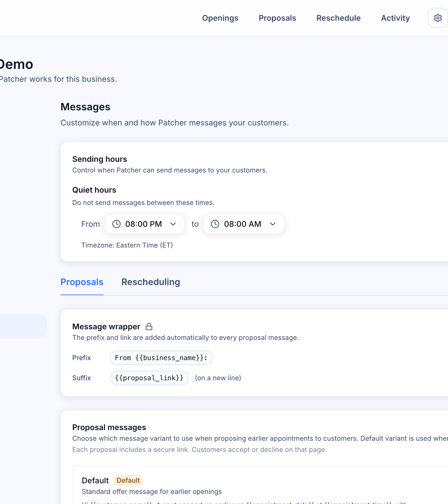Screen dimensions: 448x504
Task: Click the {{proposal_link}} suffix chip
Action: coord(149,378)
